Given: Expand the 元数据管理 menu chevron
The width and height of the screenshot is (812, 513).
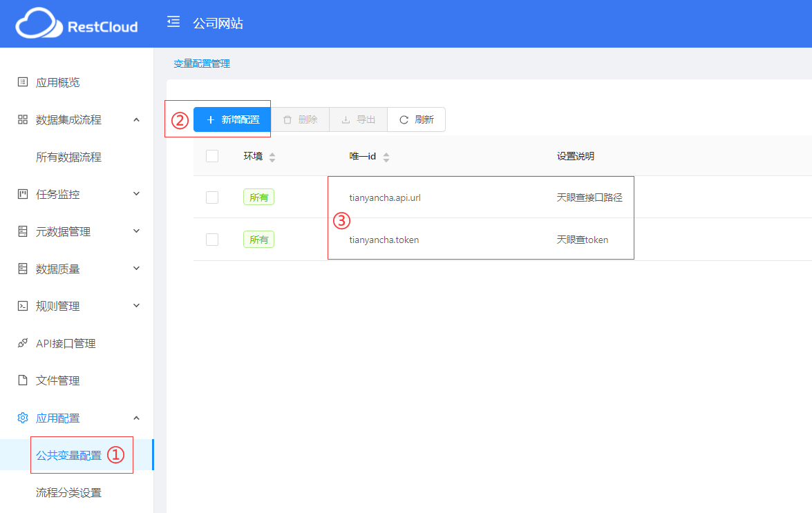Looking at the screenshot, I should (x=136, y=231).
